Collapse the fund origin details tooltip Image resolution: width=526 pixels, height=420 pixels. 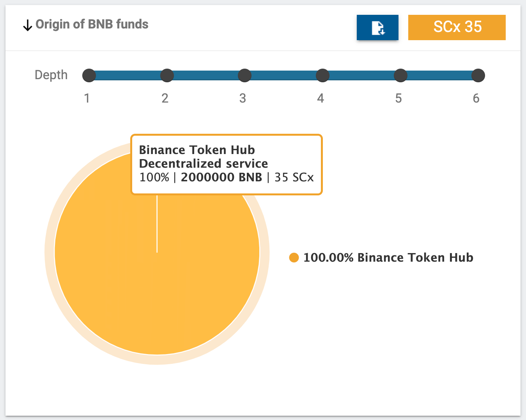click(226, 164)
